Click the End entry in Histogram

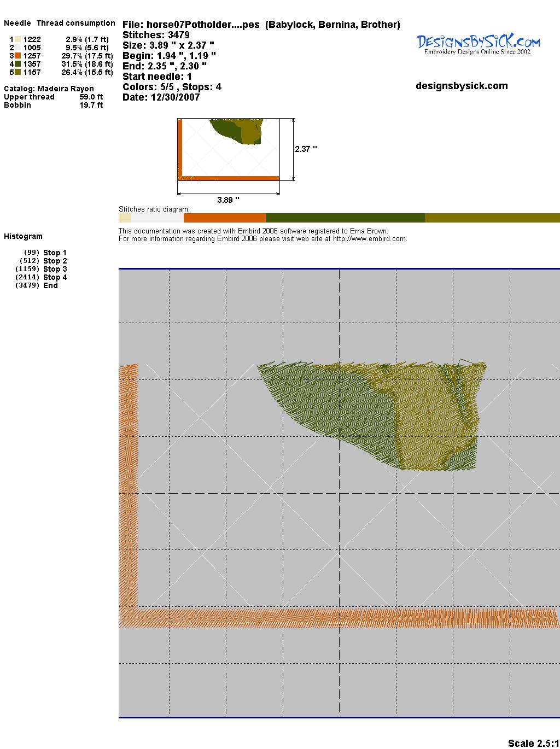[x=50, y=285]
